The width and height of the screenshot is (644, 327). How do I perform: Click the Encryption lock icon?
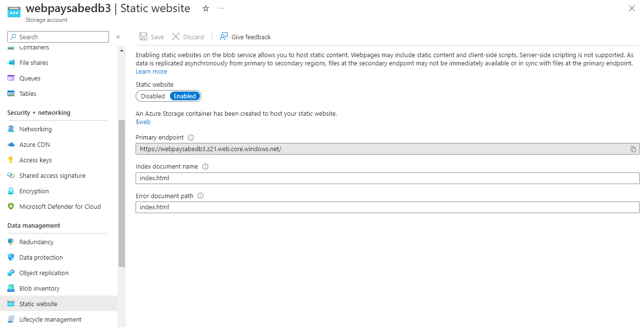click(11, 191)
